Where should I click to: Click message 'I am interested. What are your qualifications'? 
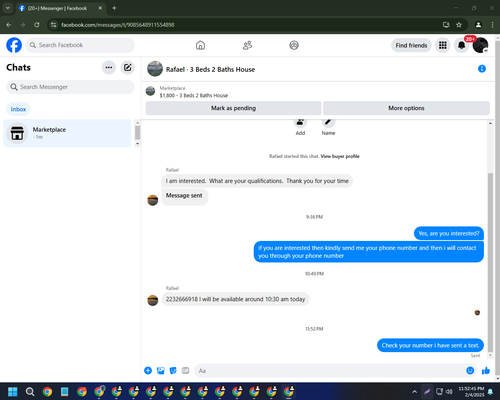click(x=257, y=181)
